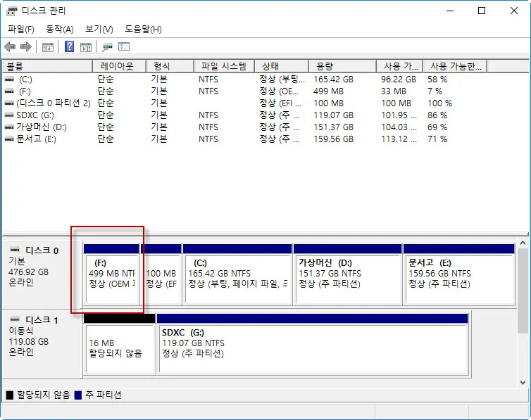
Task: Open the 도움말(H) menu
Action: coord(143,30)
